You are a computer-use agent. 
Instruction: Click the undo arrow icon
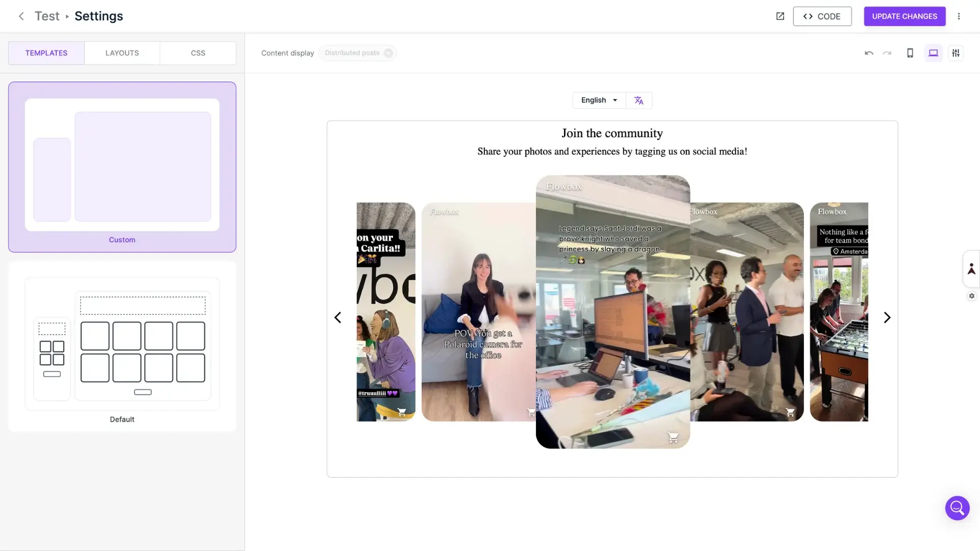click(x=869, y=53)
